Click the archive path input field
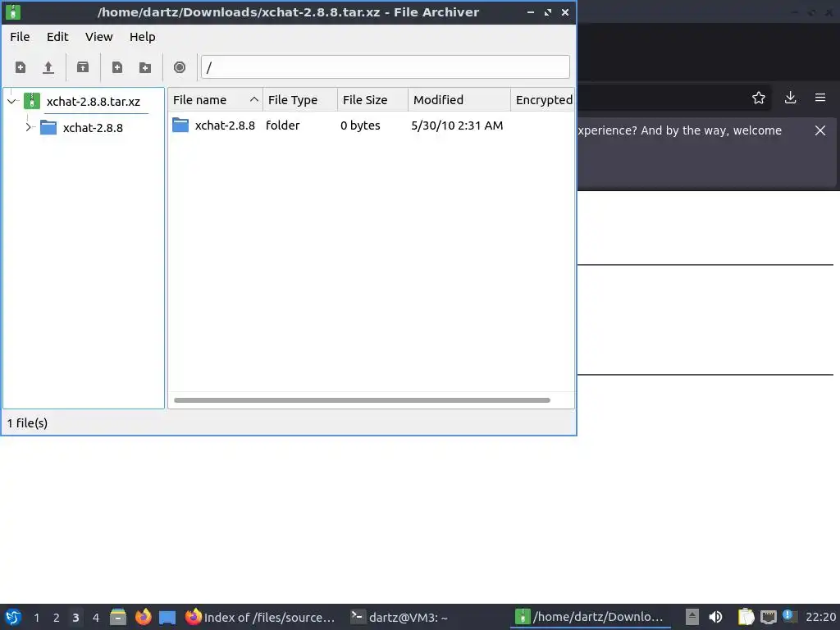 [386, 67]
